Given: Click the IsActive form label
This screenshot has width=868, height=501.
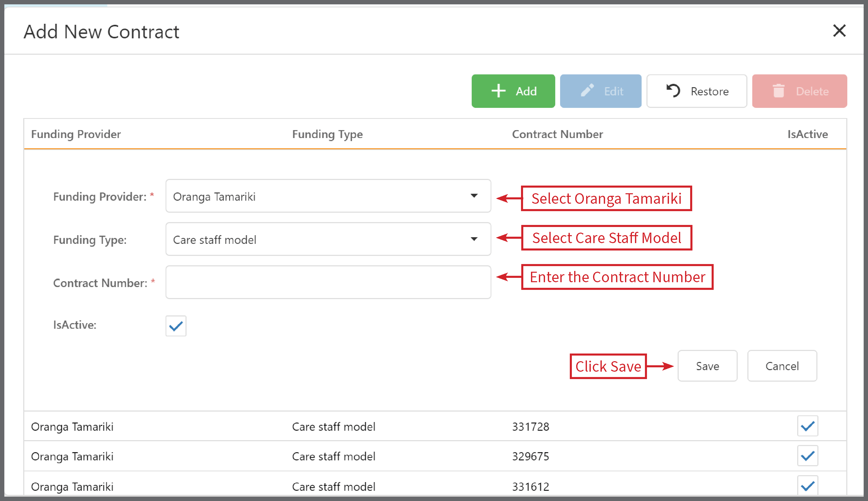Looking at the screenshot, I should pyautogui.click(x=75, y=325).
